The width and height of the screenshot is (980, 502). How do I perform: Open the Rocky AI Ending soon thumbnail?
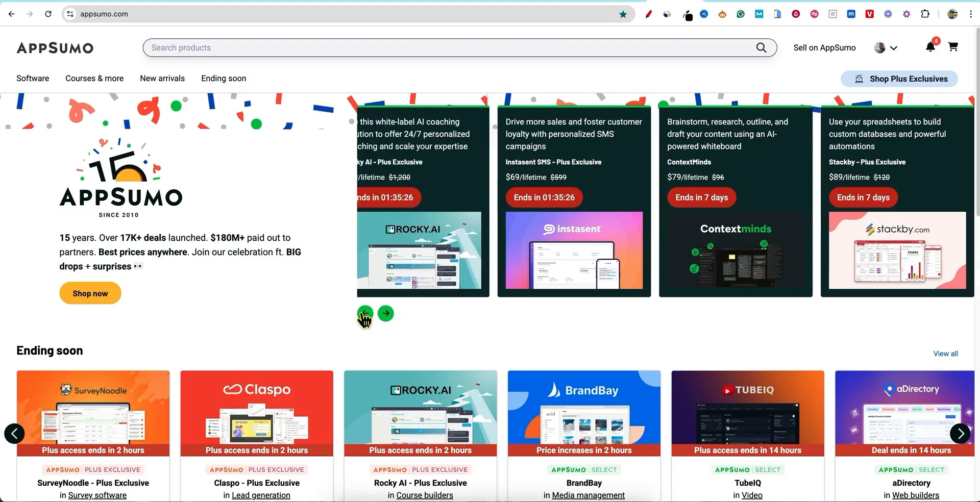(x=421, y=413)
